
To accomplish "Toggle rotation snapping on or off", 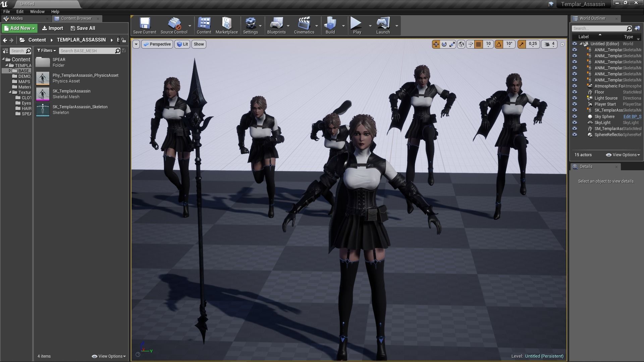I will (x=499, y=44).
